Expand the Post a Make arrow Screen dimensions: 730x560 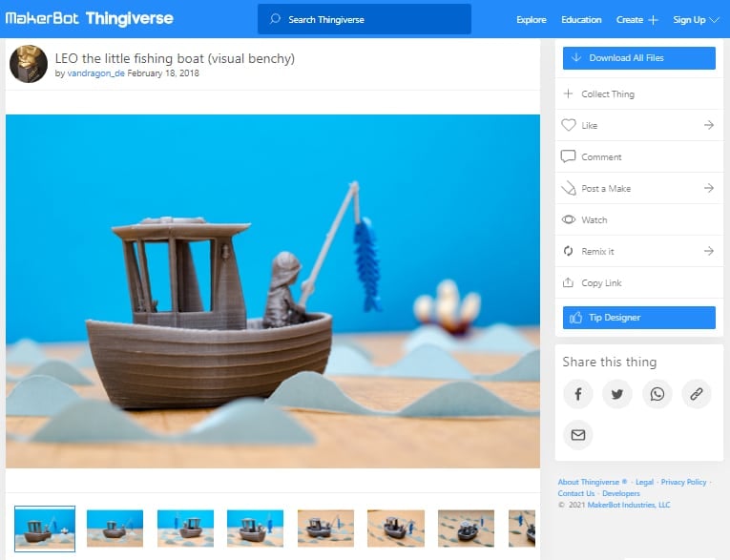(709, 188)
